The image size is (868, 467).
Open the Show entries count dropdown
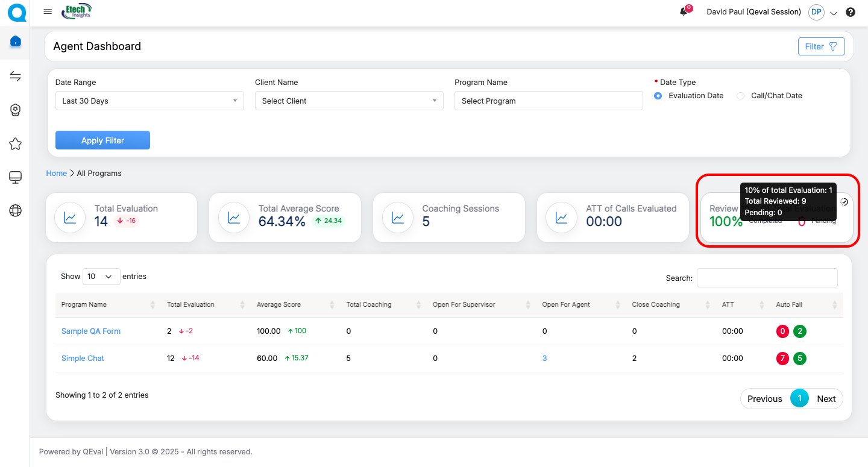click(x=101, y=277)
